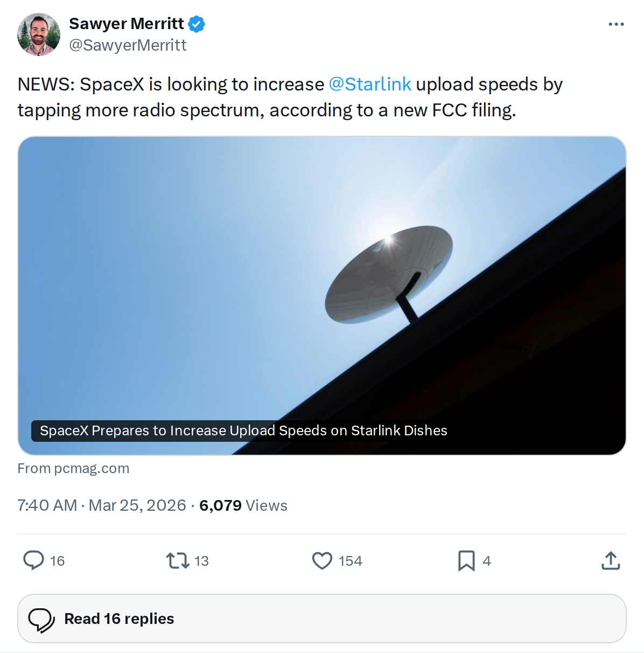The height and width of the screenshot is (653, 644).
Task: Select the reply count showing 16
Action: pos(56,561)
